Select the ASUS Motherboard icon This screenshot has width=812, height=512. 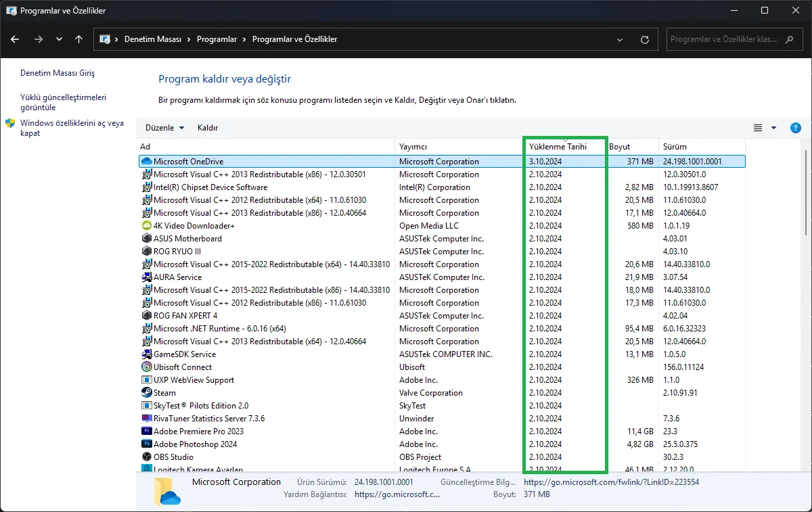147,239
